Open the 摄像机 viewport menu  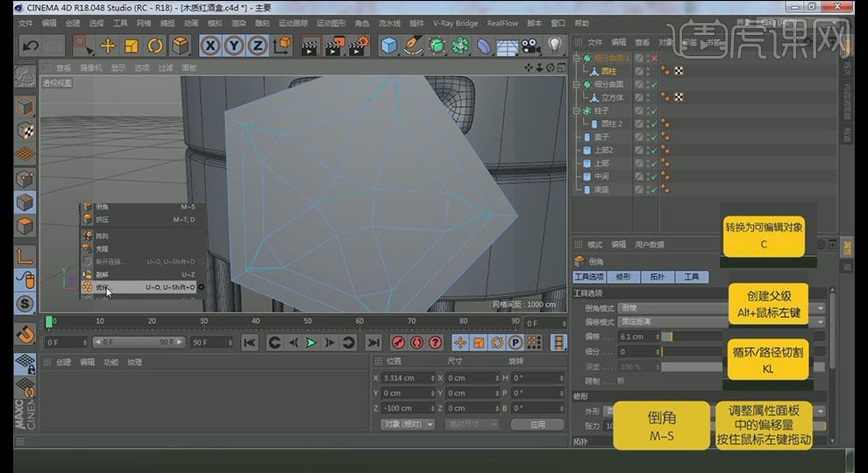click(91, 67)
